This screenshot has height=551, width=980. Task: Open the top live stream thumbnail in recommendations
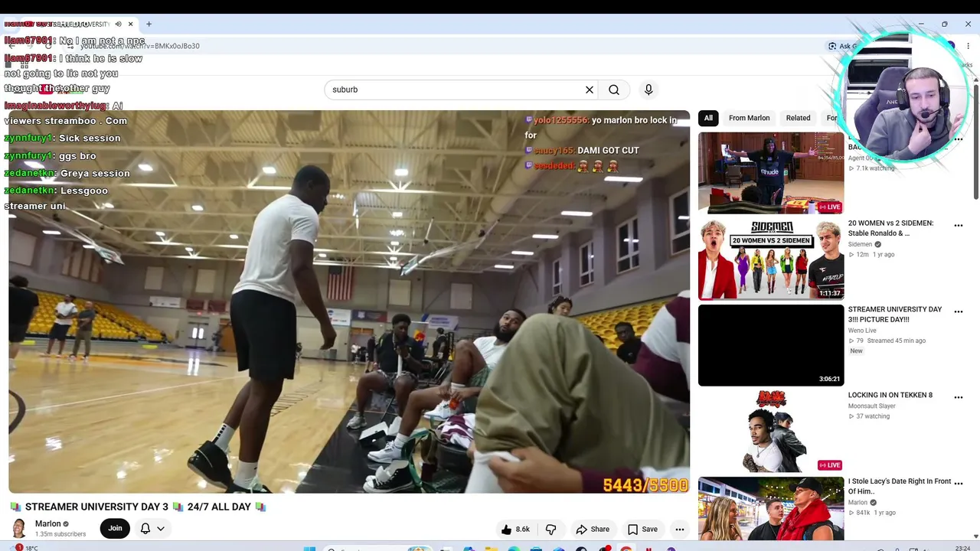tap(771, 172)
